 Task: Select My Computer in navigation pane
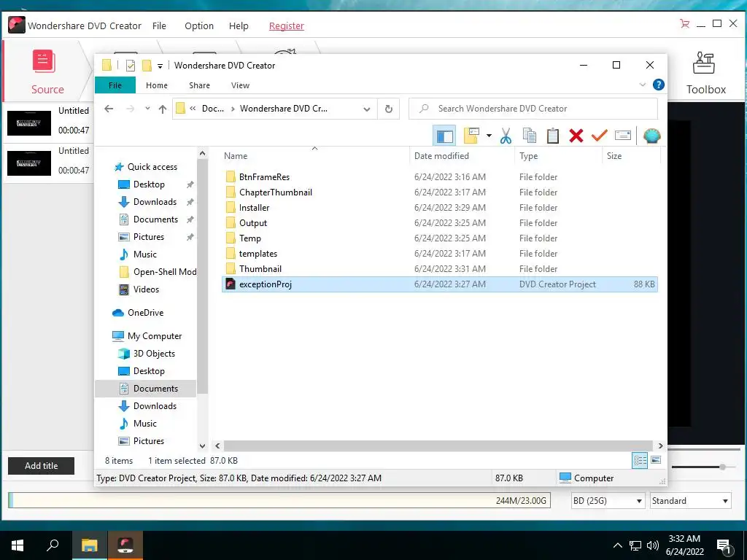pos(155,336)
